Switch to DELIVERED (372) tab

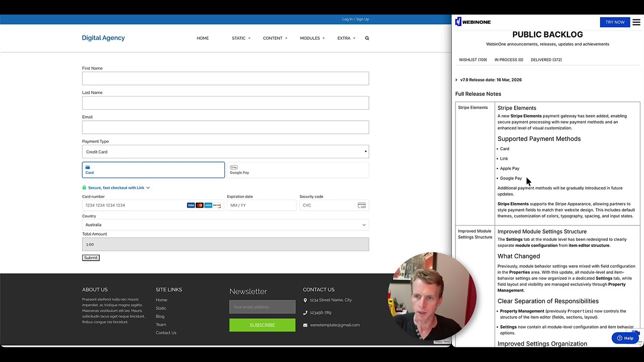546,60
